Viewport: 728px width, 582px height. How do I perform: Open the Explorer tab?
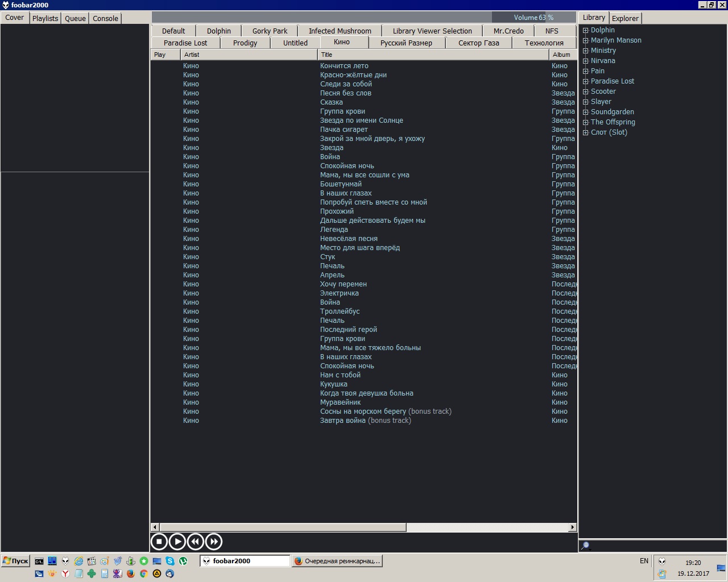pyautogui.click(x=625, y=18)
